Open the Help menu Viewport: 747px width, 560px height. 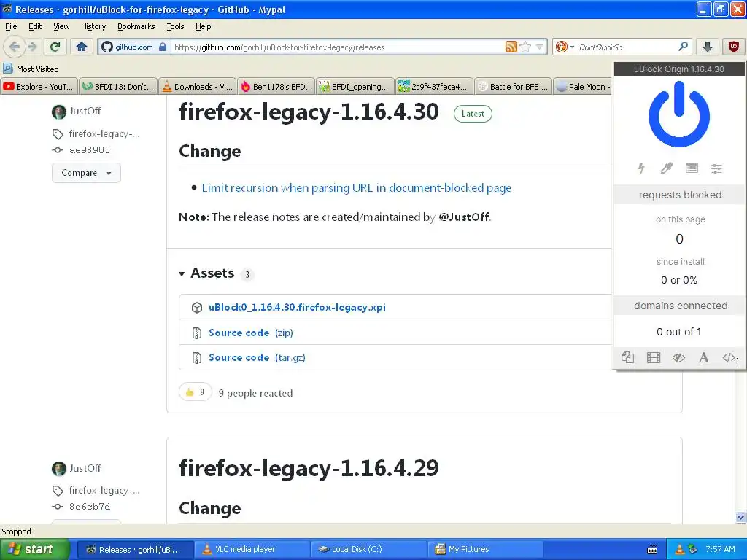click(203, 26)
